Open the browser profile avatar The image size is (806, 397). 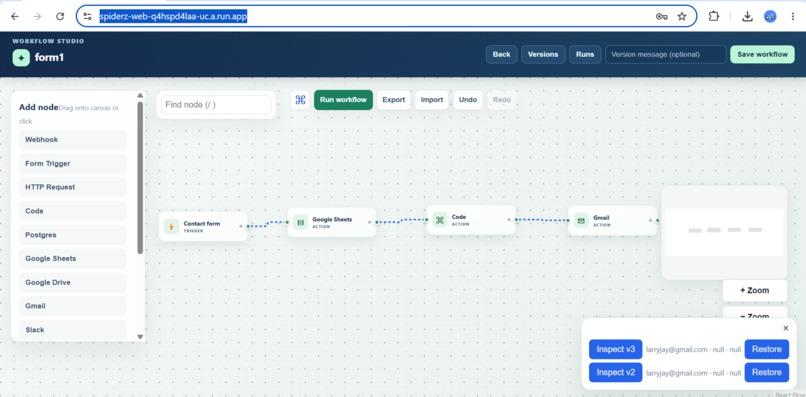tap(770, 16)
